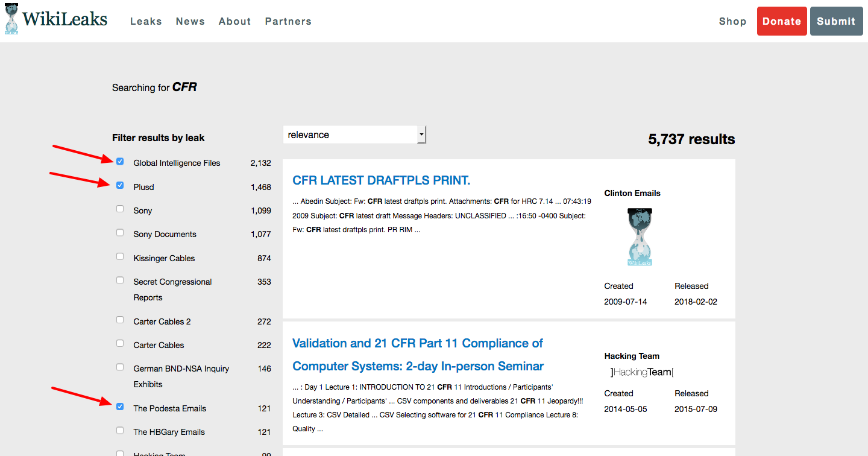Viewport: 868px width, 456px height.
Task: Click the 'Filter results by leak' heading
Action: click(158, 138)
